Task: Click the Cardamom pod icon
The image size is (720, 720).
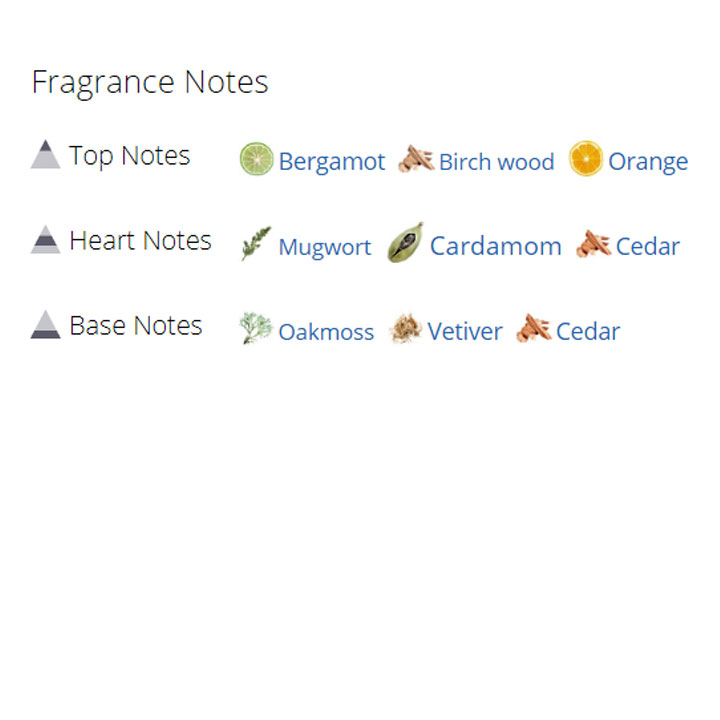Action: (405, 243)
